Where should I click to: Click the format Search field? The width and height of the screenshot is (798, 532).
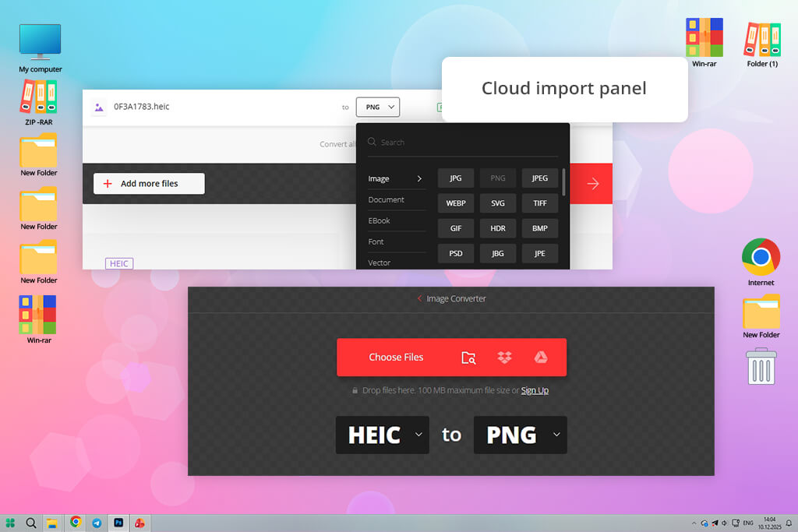tap(462, 143)
